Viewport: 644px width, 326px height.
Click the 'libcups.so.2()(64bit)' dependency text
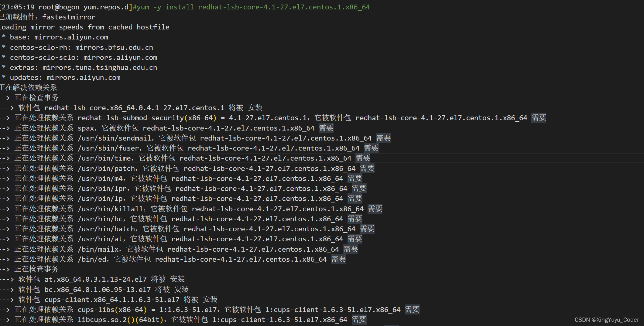click(121, 320)
